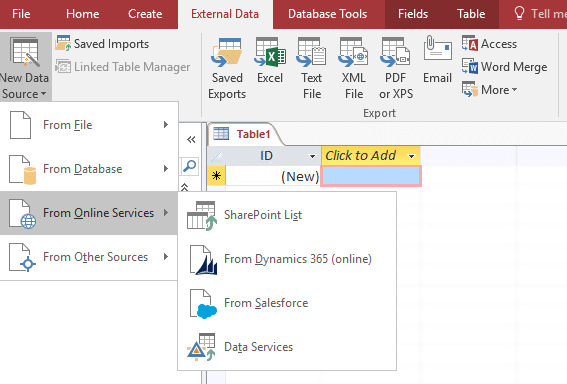The height and width of the screenshot is (384, 567).
Task: Click the From Database submenu arrow
Action: 166,169
